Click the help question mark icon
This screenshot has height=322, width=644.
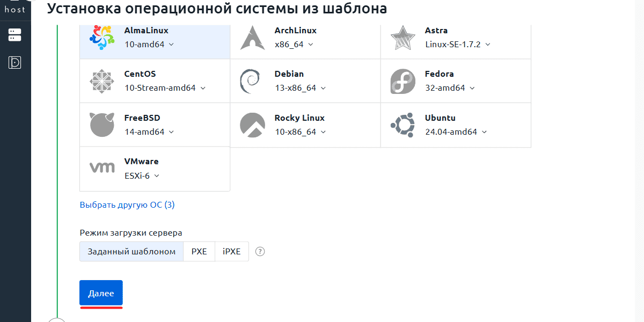point(260,252)
